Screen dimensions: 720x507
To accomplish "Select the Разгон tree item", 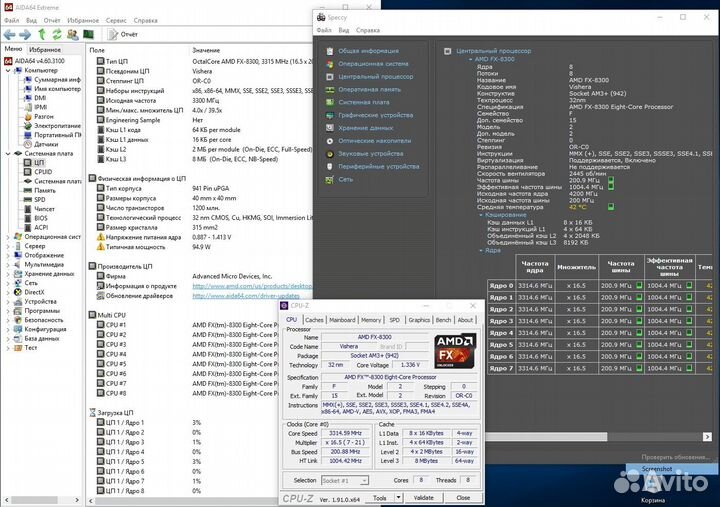I will (x=44, y=117).
